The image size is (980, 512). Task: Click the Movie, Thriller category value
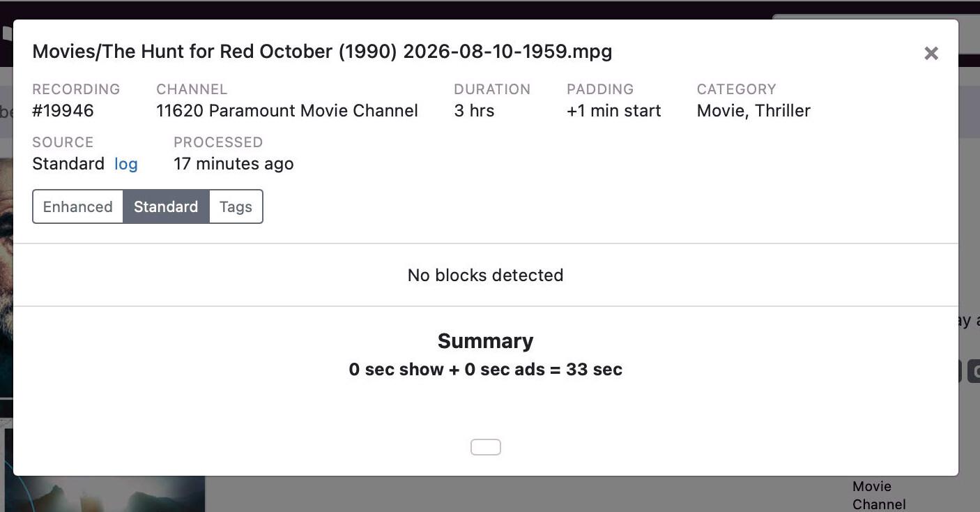tap(753, 111)
